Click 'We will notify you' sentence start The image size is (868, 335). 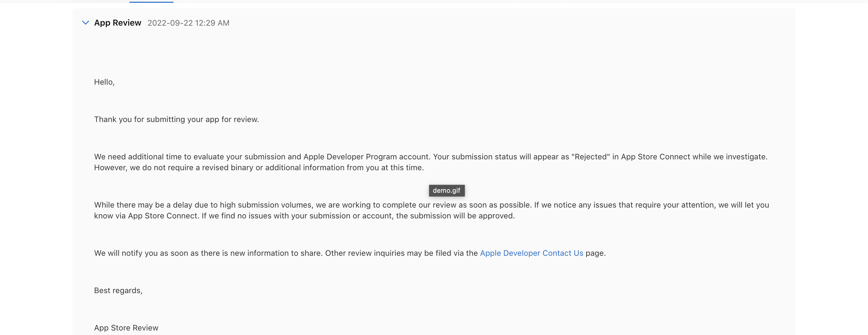pos(126,253)
